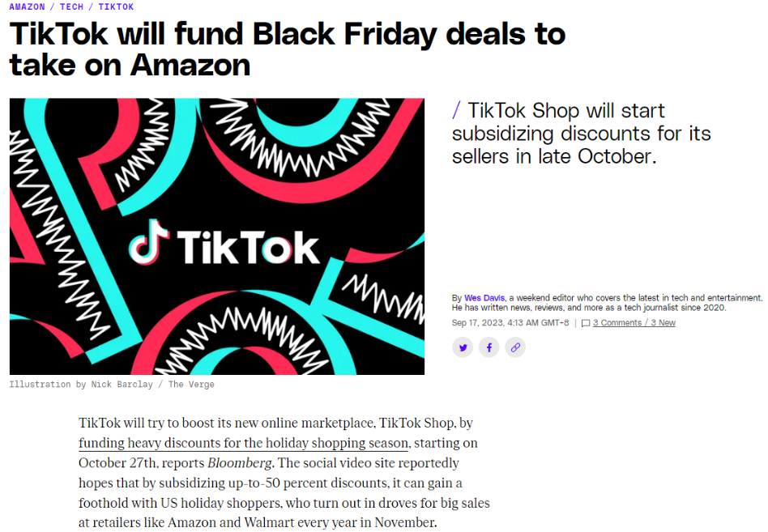
Task: Share the article on Twitter
Action: (463, 347)
